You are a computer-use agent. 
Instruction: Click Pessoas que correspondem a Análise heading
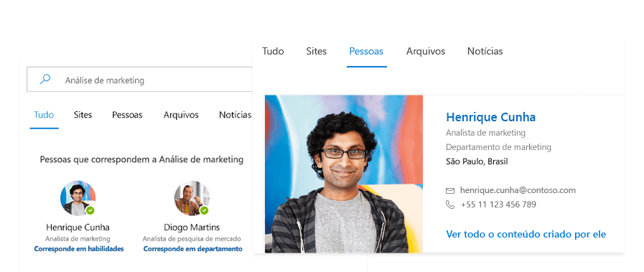point(141,159)
